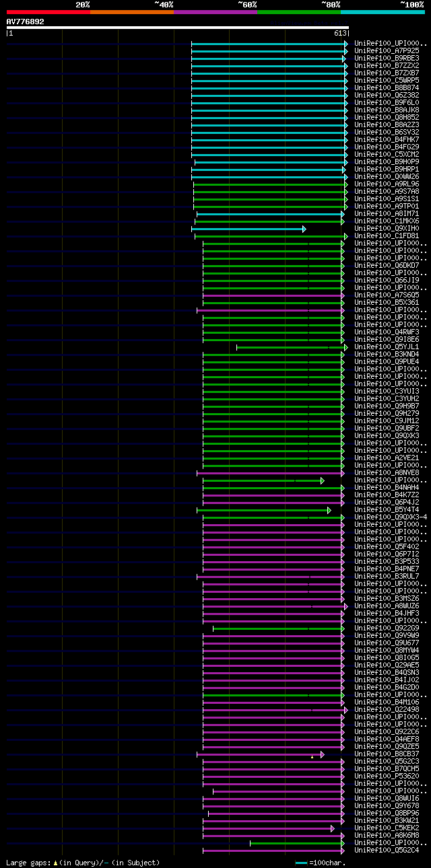Select hit label UniRef100_C5KEK2
This screenshot has height=868, width=431.
point(387,828)
